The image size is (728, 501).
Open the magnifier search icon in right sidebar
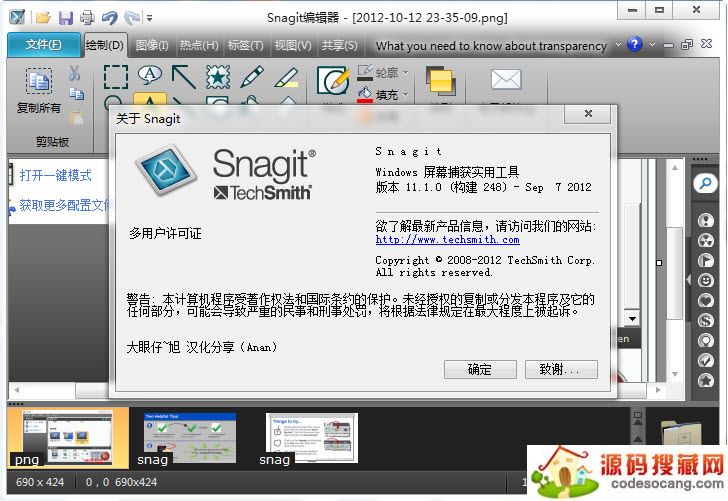[x=706, y=183]
